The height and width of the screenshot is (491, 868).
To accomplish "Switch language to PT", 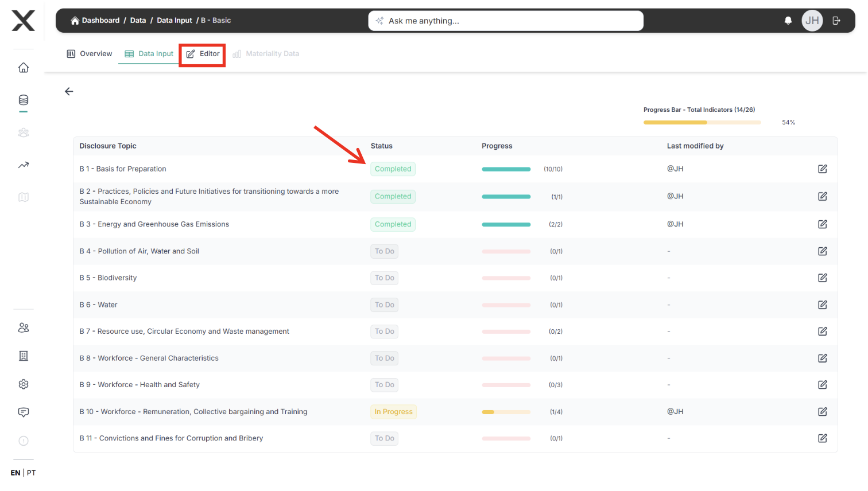I will point(31,473).
